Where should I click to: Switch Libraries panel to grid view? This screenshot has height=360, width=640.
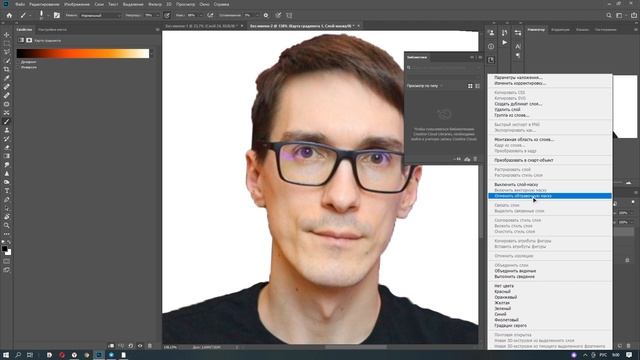470,86
